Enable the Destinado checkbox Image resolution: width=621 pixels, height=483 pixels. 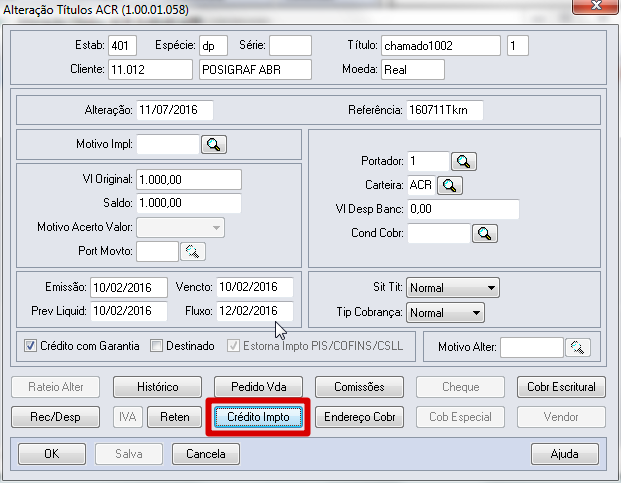[156, 346]
